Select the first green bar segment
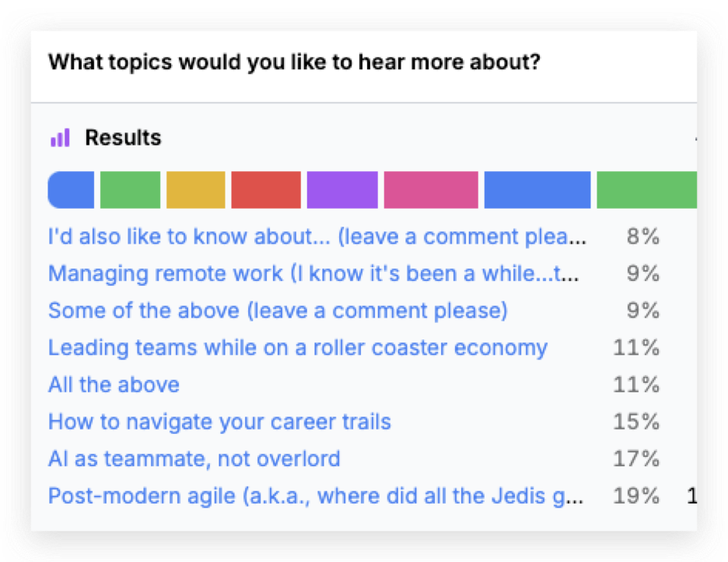Viewport: 728px width, 562px height. 130,190
